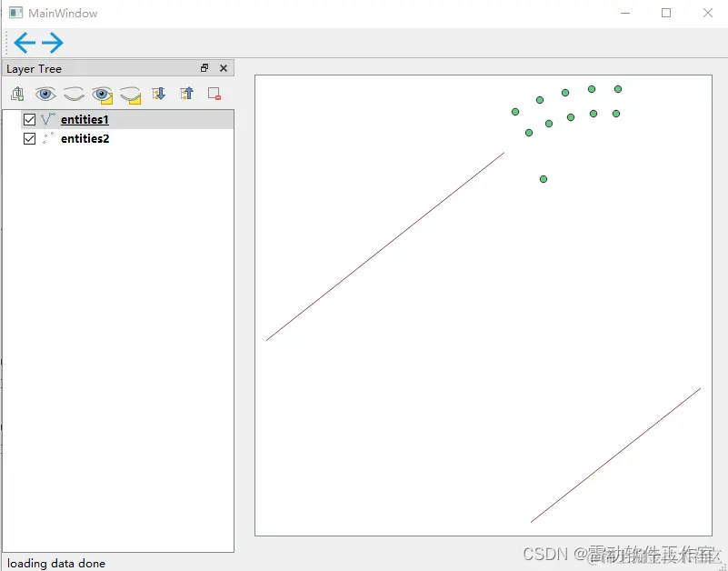Click the Add Group icon in Layer Tree
Image resolution: width=728 pixels, height=571 pixels.
click(x=17, y=94)
